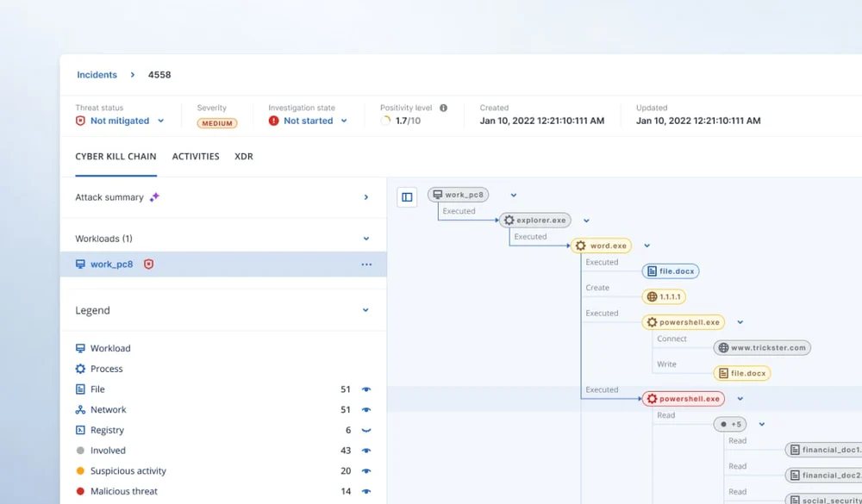Collapse the +5 group chevron
The height and width of the screenshot is (504, 862).
pyautogui.click(x=762, y=424)
